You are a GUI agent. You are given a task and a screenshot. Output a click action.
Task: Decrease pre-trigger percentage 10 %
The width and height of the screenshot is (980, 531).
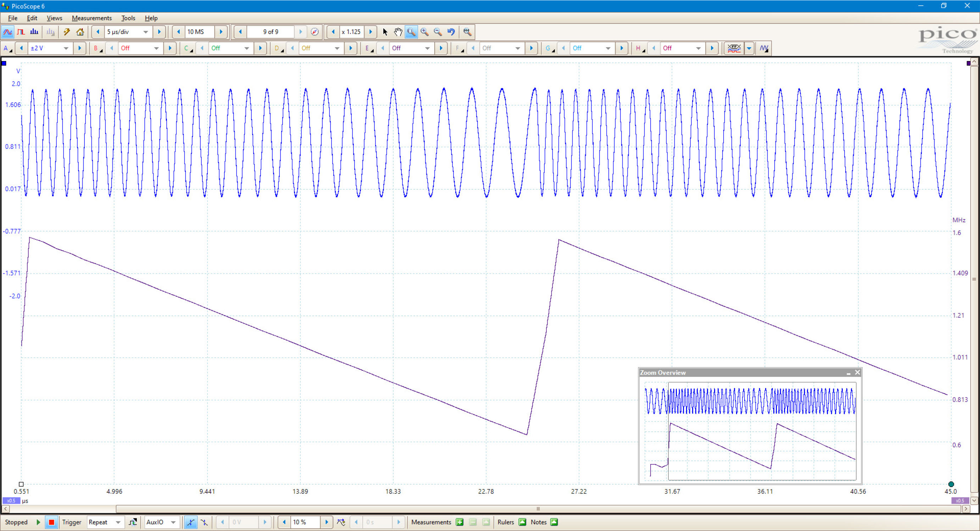[284, 522]
